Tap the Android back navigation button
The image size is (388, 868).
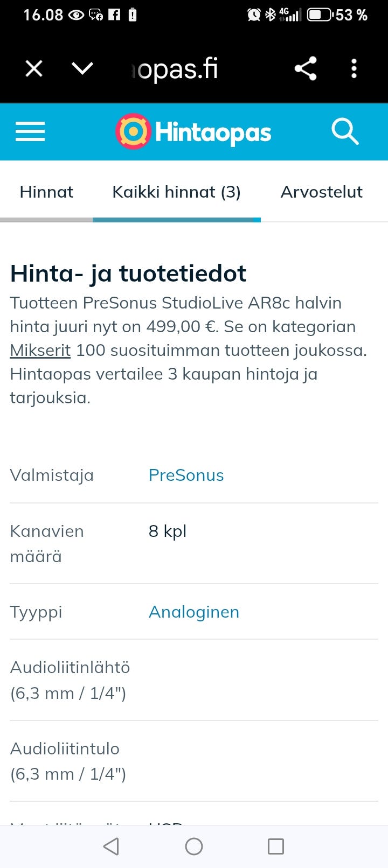(x=111, y=846)
